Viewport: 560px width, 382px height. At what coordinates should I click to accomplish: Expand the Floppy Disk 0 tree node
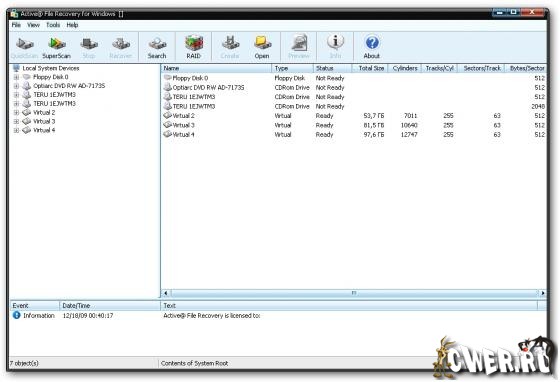coord(16,77)
